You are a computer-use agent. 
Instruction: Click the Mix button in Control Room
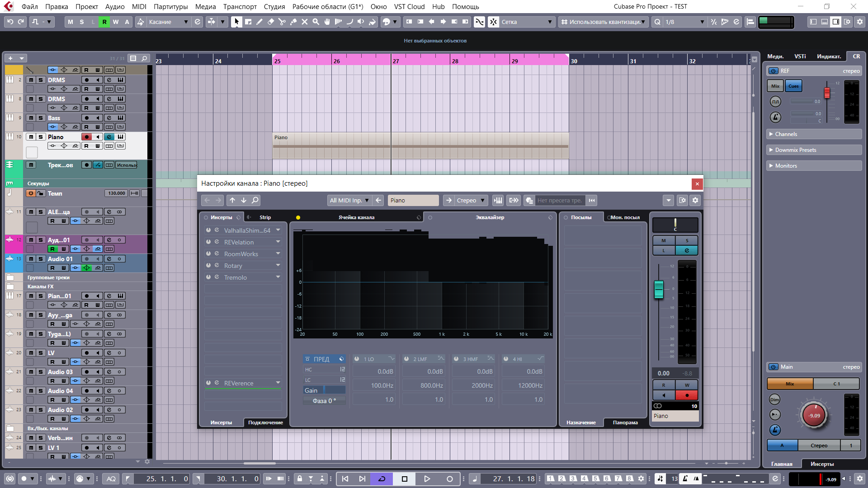[775, 86]
